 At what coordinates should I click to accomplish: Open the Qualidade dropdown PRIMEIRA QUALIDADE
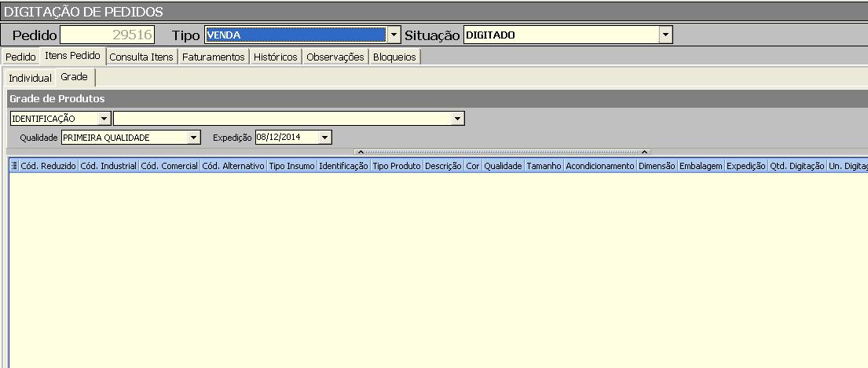[x=194, y=138]
